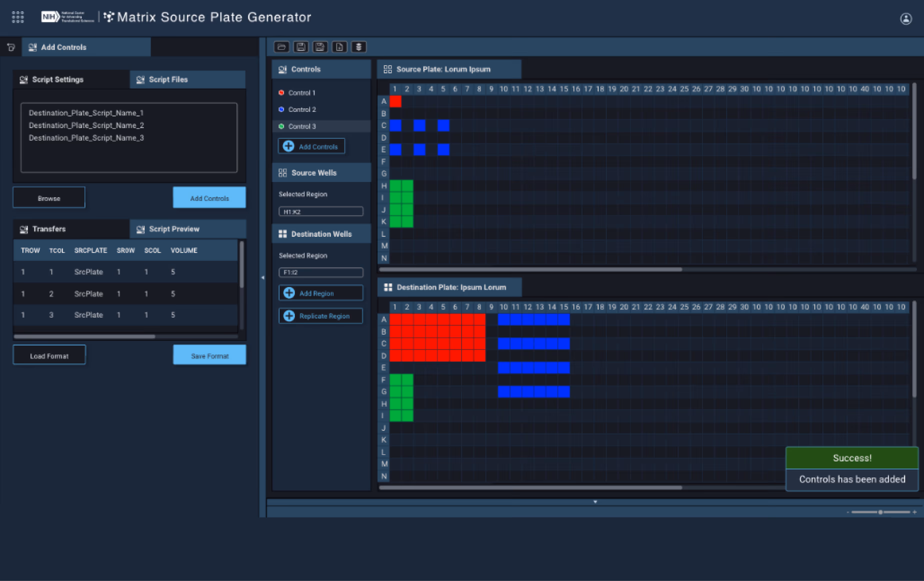Click the Replicate Region button
The height and width of the screenshot is (581, 924).
click(321, 316)
